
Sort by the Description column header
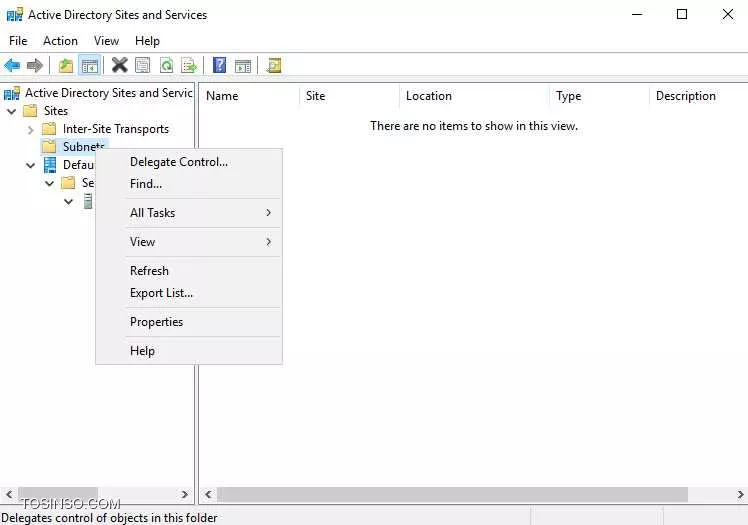click(x=698, y=96)
